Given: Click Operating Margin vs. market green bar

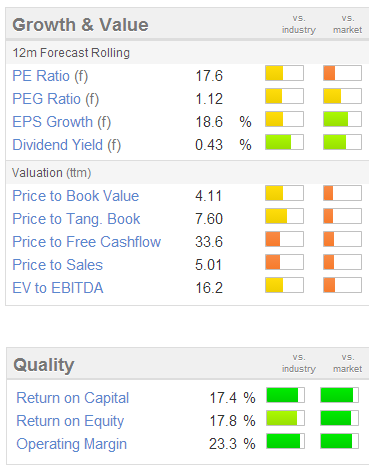Looking at the screenshot, I should click(339, 441).
